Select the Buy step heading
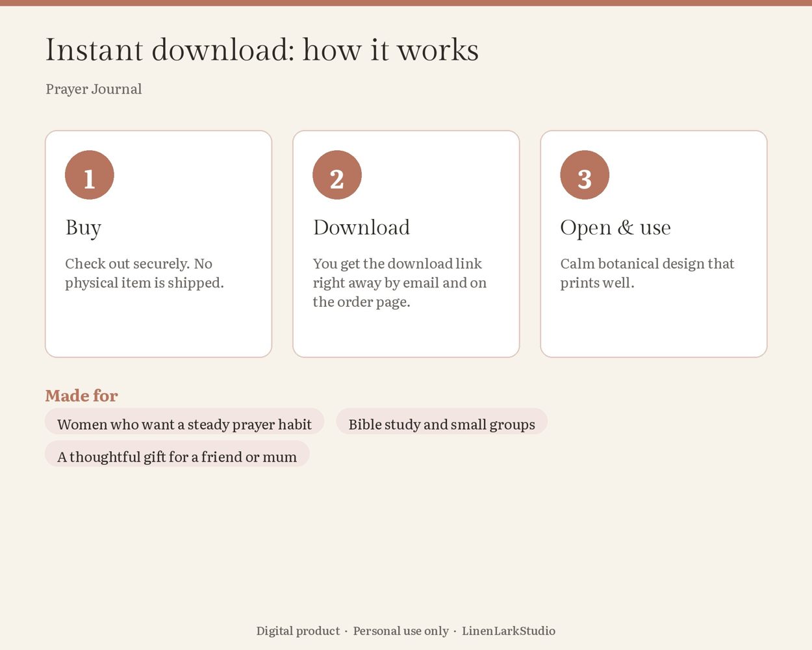This screenshot has width=812, height=650. pyautogui.click(x=83, y=228)
